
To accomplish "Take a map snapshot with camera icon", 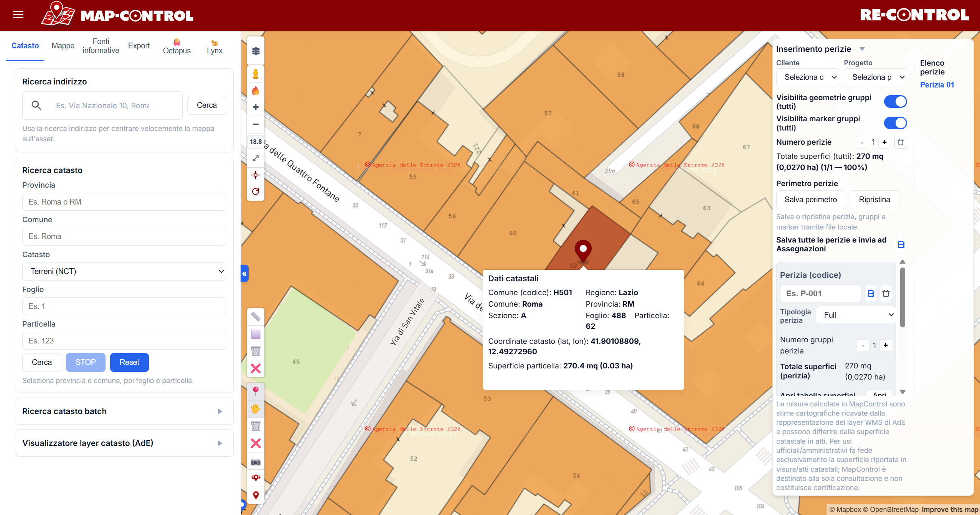I will (x=256, y=462).
